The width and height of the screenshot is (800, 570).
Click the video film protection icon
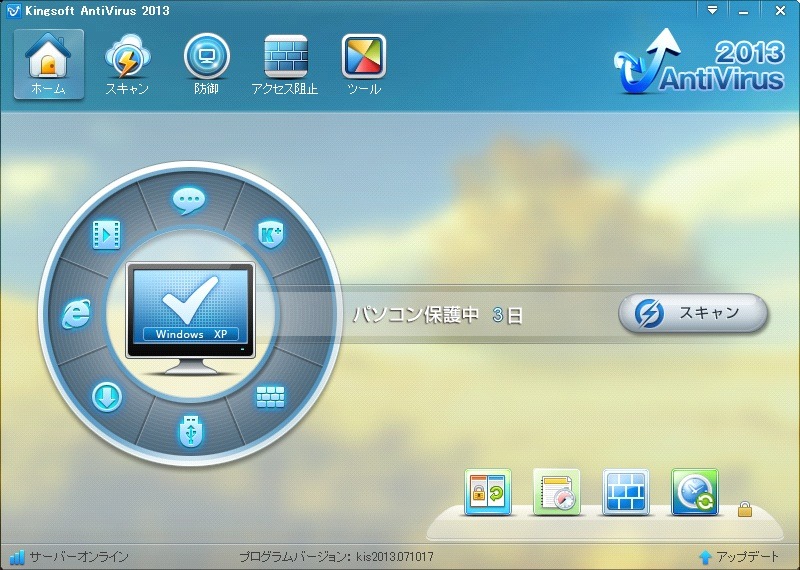coord(107,235)
